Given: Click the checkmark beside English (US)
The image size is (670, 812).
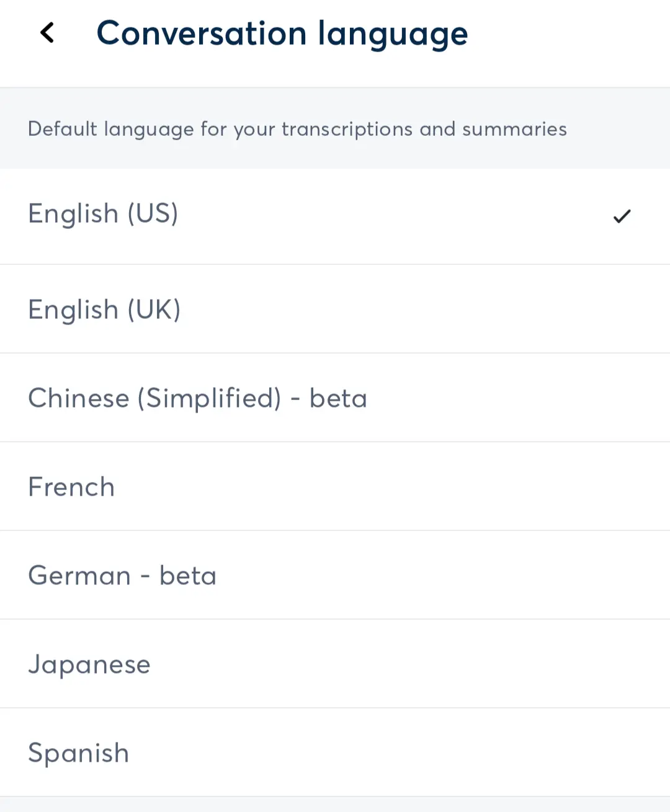Looking at the screenshot, I should (x=622, y=216).
